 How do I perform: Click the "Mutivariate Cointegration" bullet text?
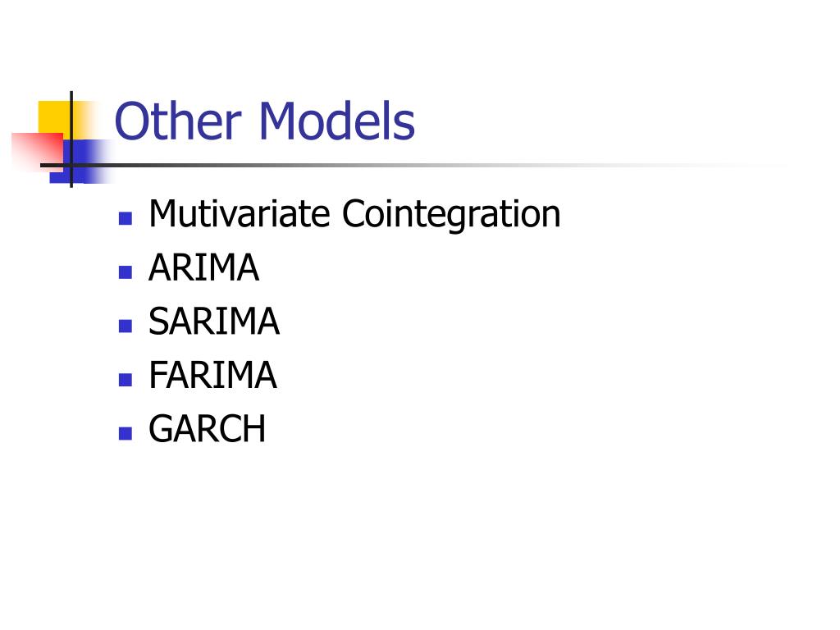pos(354,214)
